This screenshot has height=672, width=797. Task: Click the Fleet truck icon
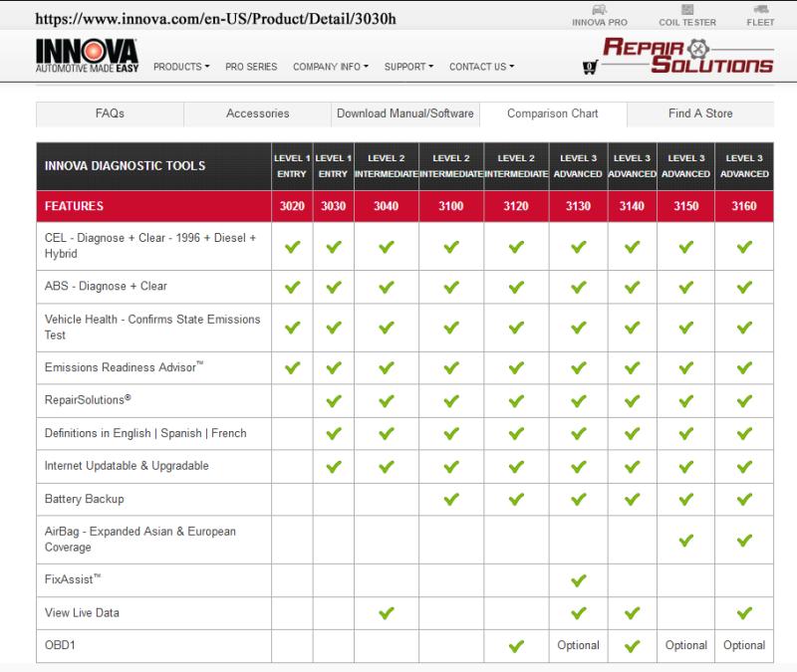[x=760, y=9]
